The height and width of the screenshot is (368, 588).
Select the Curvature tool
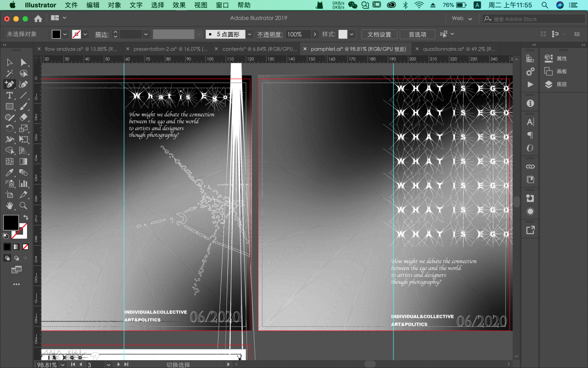click(24, 84)
